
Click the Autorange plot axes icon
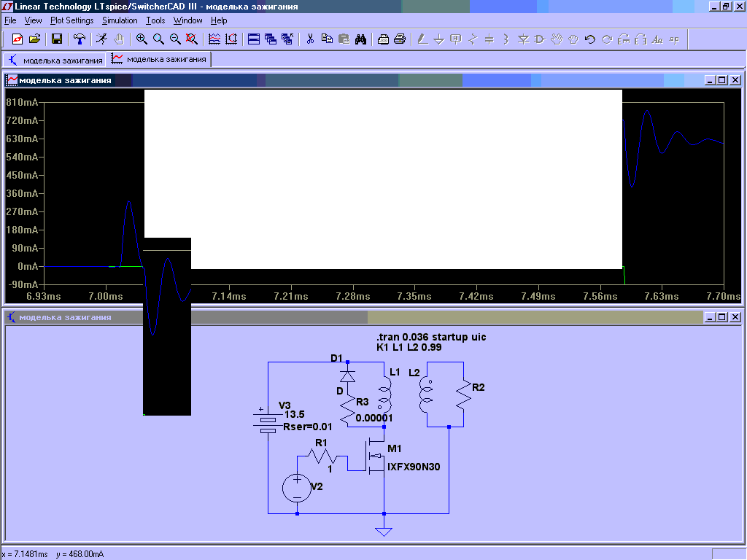[x=214, y=39]
